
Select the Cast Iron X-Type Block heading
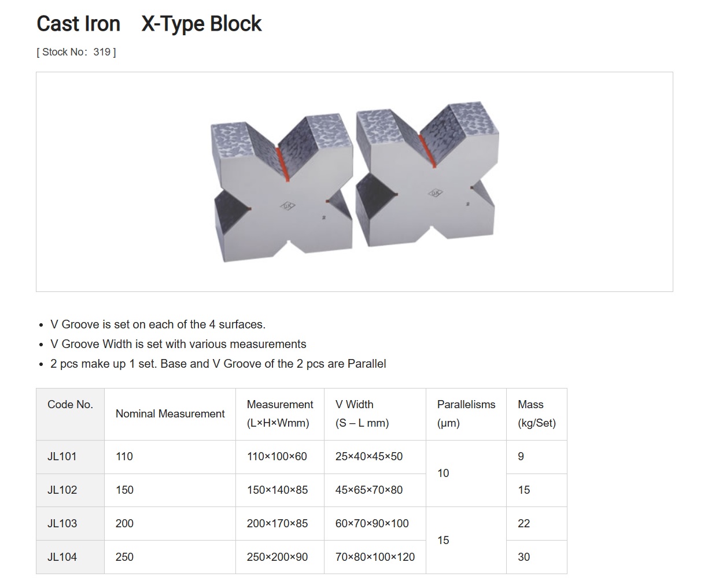click(x=149, y=24)
